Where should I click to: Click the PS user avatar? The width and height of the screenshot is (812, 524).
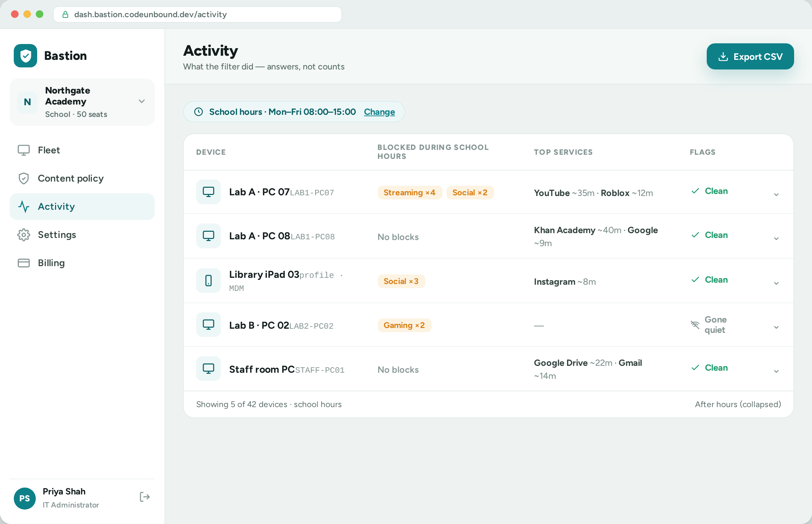pos(25,498)
